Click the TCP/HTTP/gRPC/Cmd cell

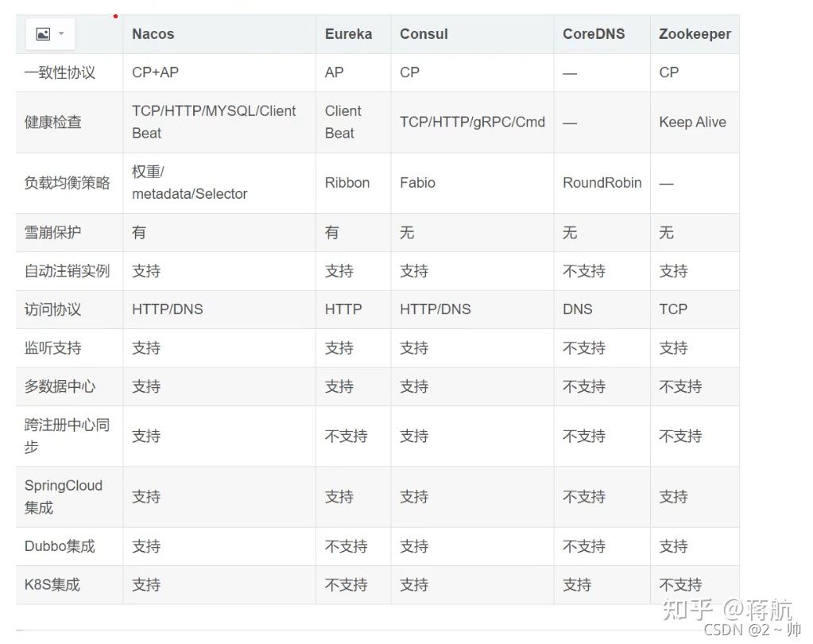click(472, 122)
